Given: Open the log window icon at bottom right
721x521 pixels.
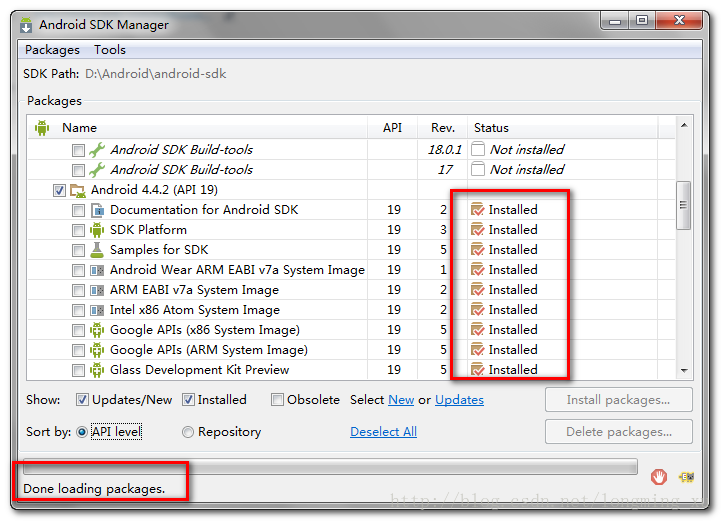Looking at the screenshot, I should coord(687,477).
